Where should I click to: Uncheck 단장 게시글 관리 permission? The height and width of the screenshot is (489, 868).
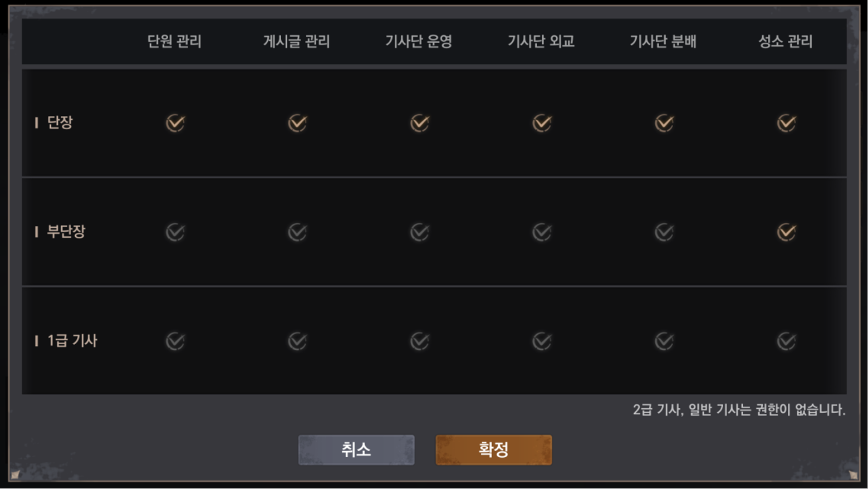297,123
